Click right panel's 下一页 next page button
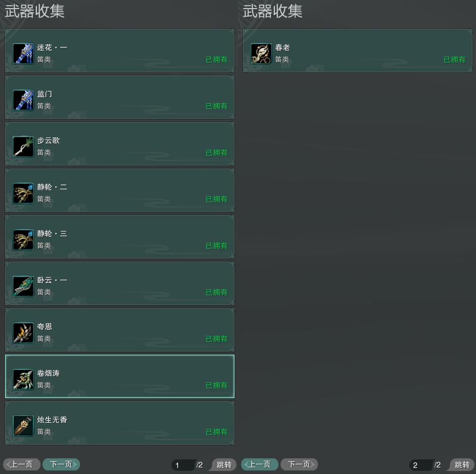 299,464
